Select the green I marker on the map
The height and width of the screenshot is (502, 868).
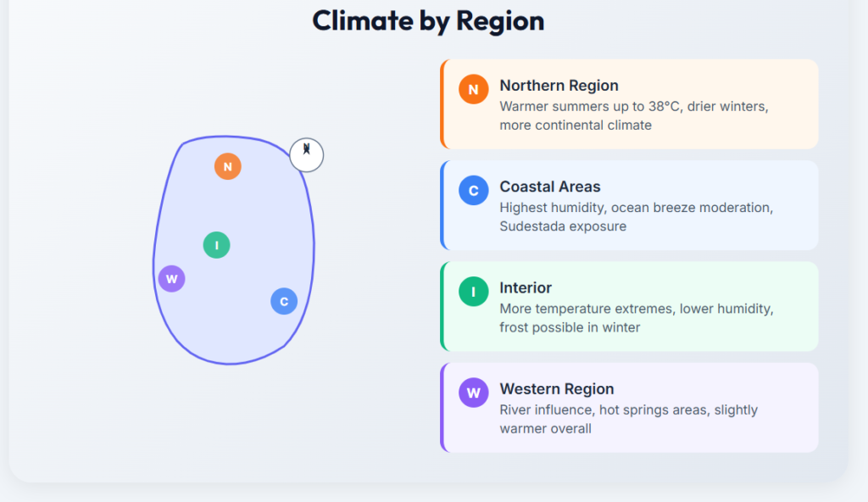pyautogui.click(x=216, y=245)
